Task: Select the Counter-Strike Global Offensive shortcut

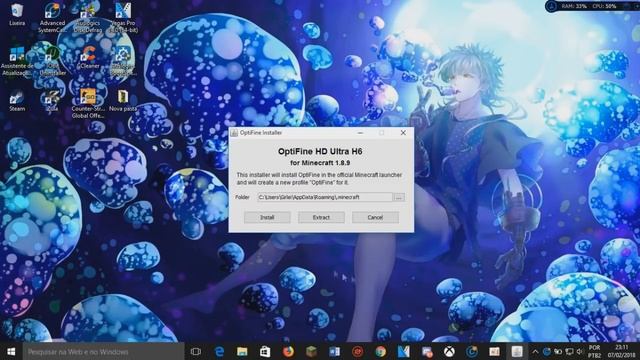Action: 87,103
